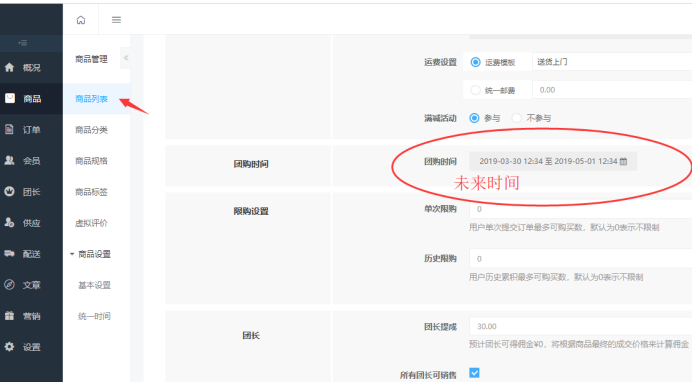Collapse submenu panel with chevron arrow
Image resolution: width=693 pixels, height=383 pixels.
(x=126, y=58)
